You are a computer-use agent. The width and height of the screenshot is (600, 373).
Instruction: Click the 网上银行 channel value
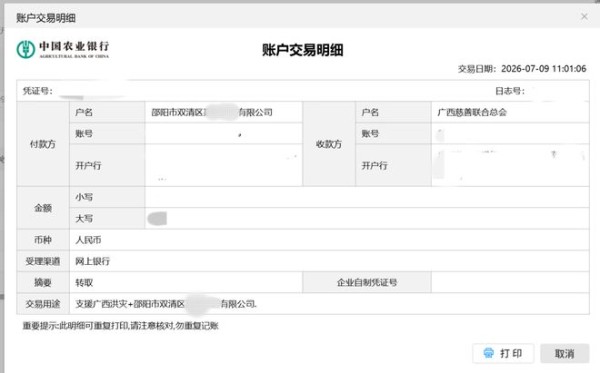pos(93,261)
